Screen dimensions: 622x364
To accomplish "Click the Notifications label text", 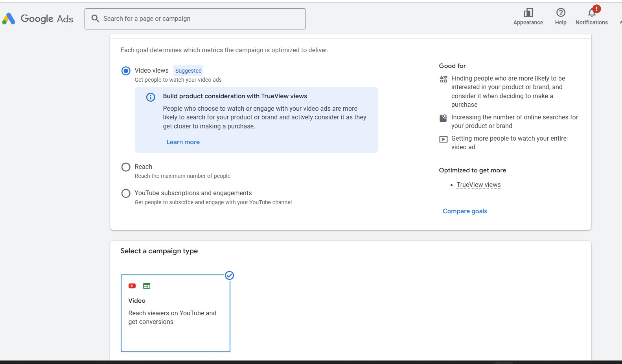I will coord(592,22).
